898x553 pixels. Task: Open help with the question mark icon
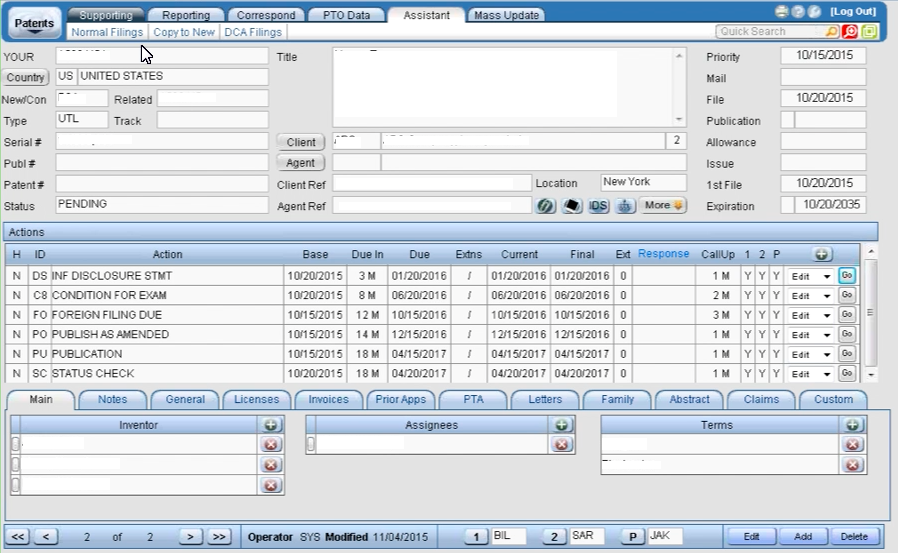tap(798, 12)
